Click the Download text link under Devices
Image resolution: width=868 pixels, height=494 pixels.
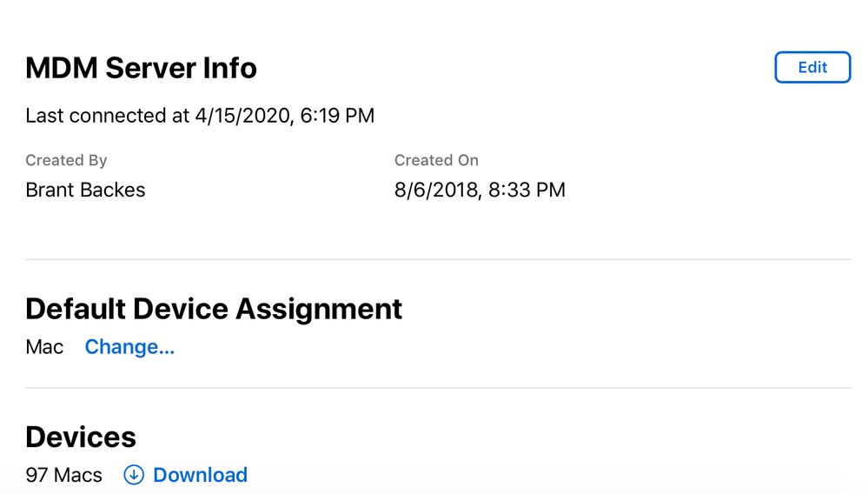200,475
